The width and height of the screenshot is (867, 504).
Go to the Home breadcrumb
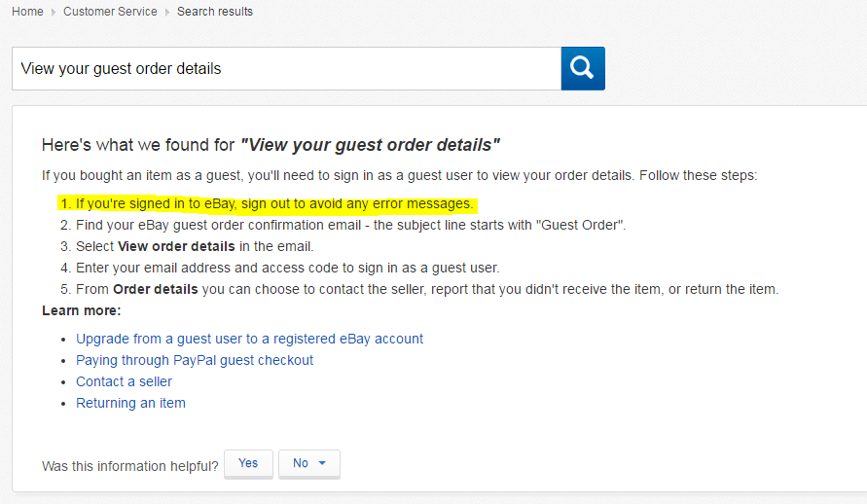pyautogui.click(x=27, y=12)
